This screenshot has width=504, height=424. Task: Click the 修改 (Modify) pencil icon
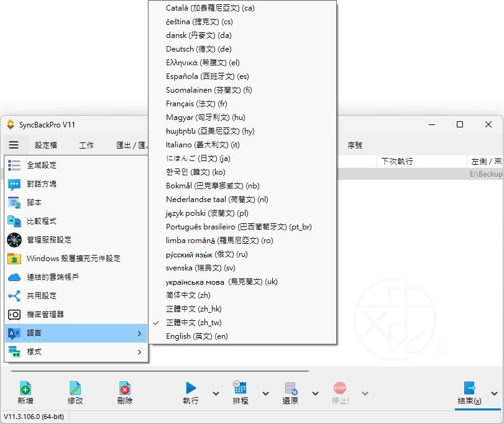[x=75, y=389]
